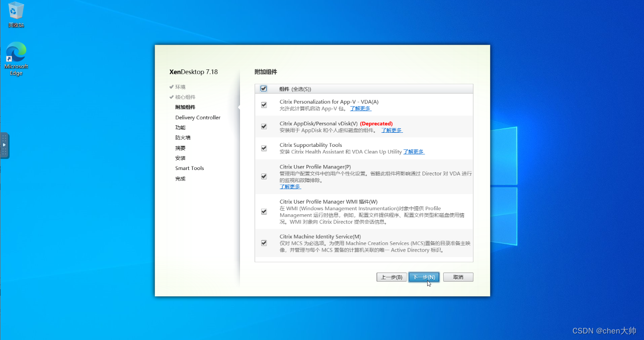Viewport: 644px width, 340px height.
Task: Uncheck Citrix AppDisk/Personal vDisk component
Action: tap(264, 126)
